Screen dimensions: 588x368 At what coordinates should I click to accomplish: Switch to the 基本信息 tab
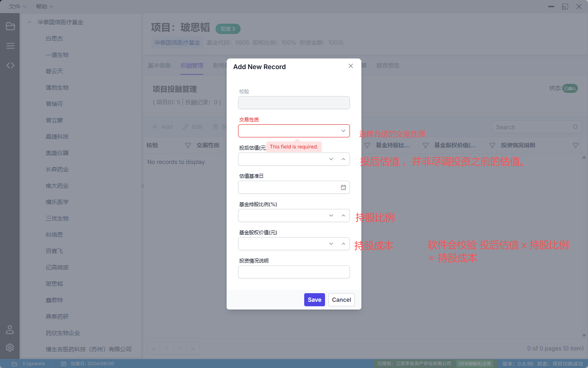pos(159,65)
